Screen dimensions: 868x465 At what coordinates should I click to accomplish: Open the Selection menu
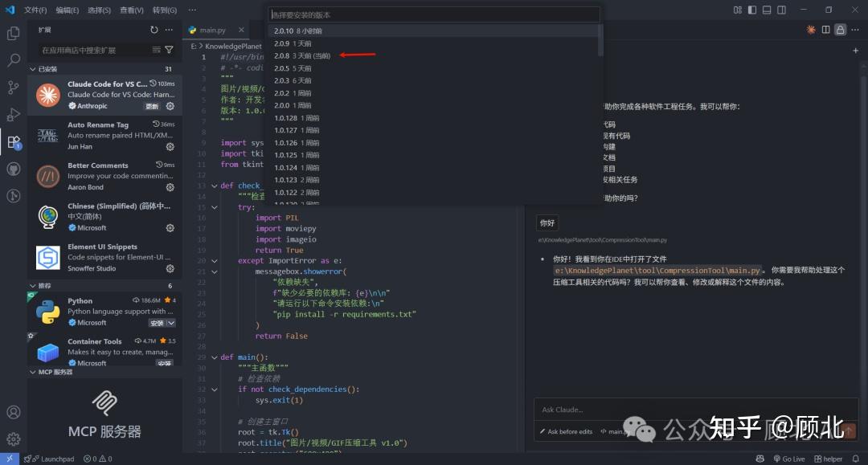click(99, 10)
